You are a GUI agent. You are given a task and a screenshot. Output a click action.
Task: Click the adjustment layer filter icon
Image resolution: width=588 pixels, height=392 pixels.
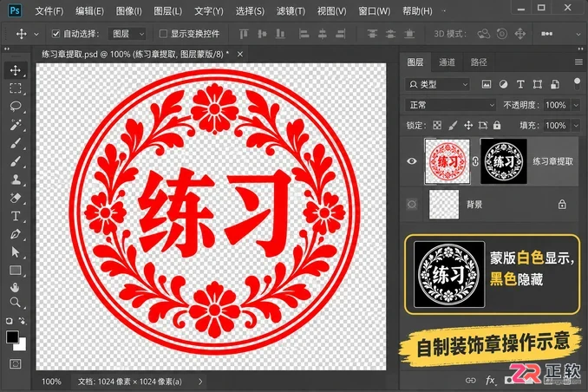[503, 84]
